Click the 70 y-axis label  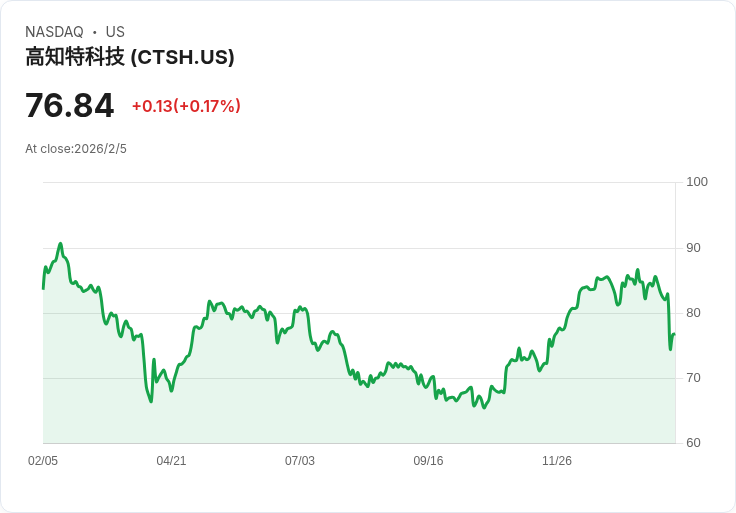[x=694, y=378]
